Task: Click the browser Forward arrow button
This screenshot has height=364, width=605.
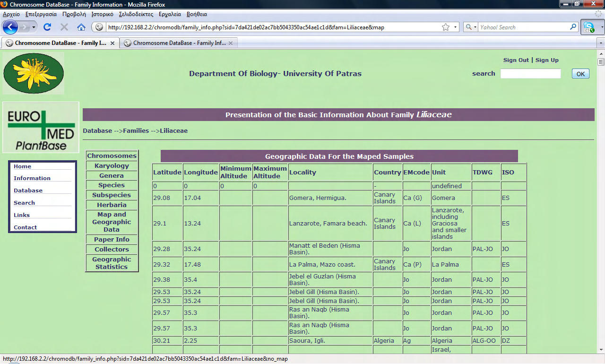Action: (x=25, y=27)
